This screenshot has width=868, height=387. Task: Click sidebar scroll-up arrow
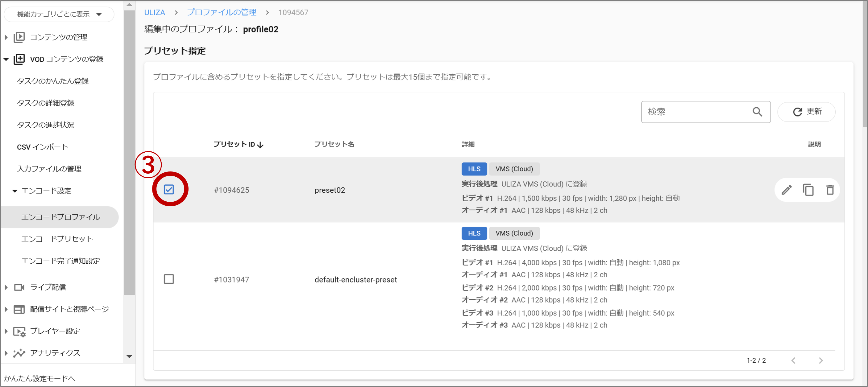coord(129,5)
